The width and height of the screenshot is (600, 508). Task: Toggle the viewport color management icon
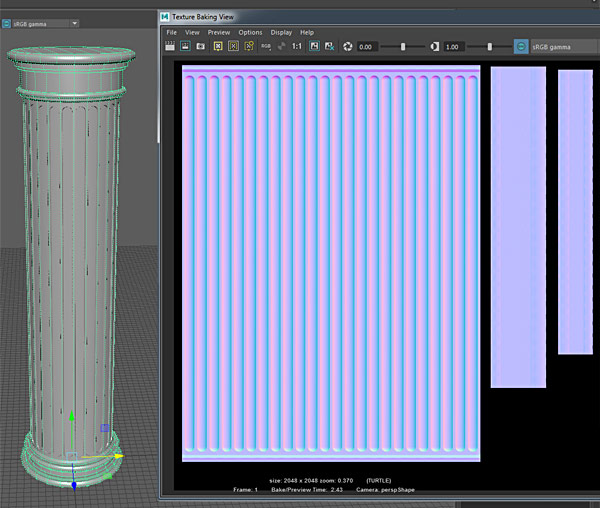pyautogui.click(x=6, y=21)
